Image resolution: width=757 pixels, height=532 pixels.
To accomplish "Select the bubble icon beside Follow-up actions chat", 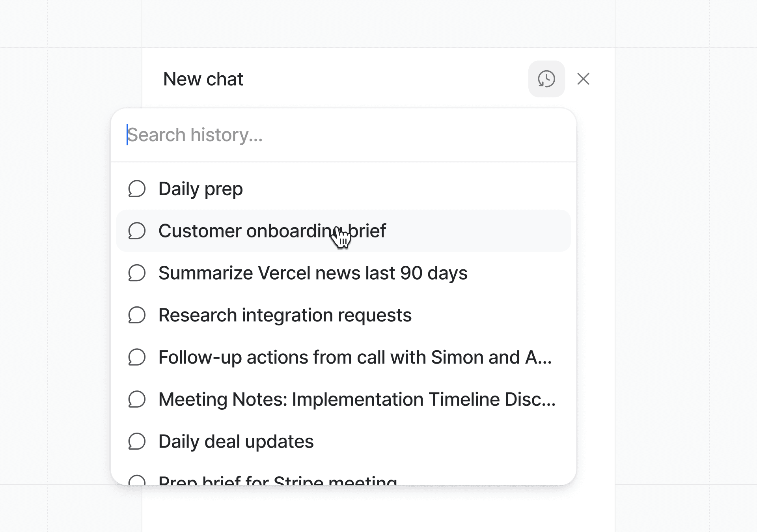I will click(137, 357).
